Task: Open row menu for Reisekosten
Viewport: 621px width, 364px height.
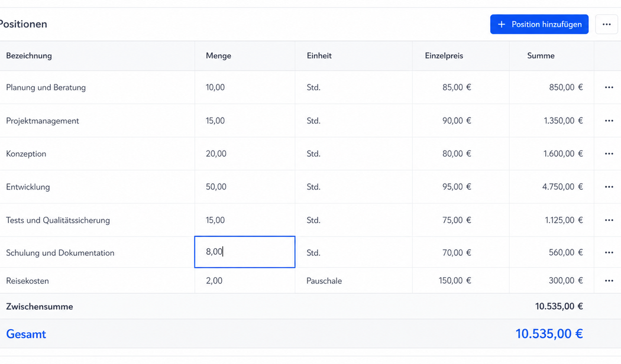Action: click(x=609, y=281)
